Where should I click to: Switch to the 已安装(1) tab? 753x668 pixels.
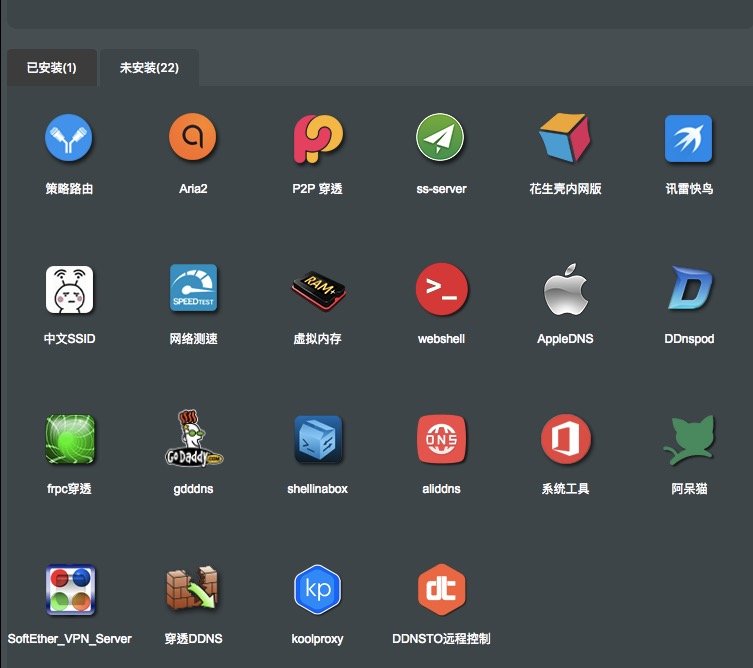51,68
